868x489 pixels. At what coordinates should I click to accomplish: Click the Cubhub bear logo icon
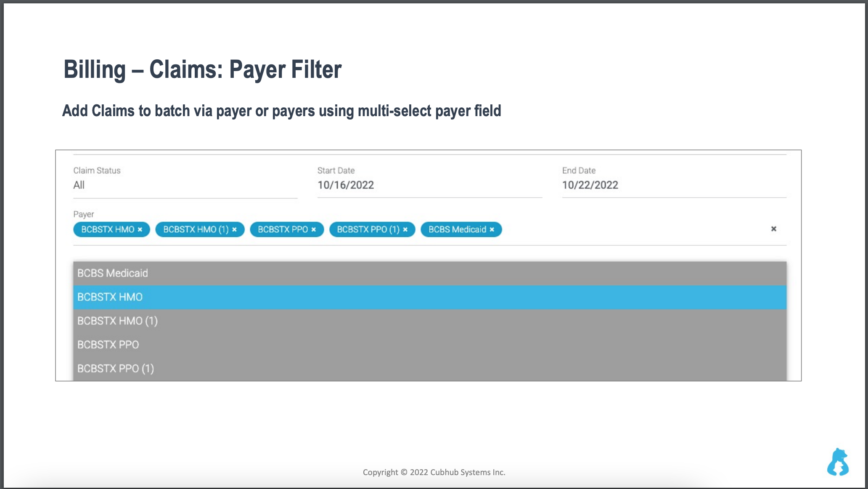(838, 462)
